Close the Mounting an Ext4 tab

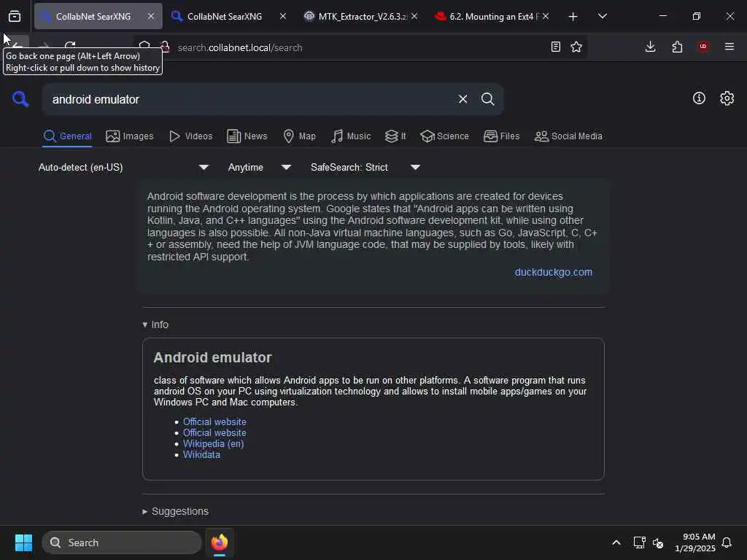click(x=546, y=16)
